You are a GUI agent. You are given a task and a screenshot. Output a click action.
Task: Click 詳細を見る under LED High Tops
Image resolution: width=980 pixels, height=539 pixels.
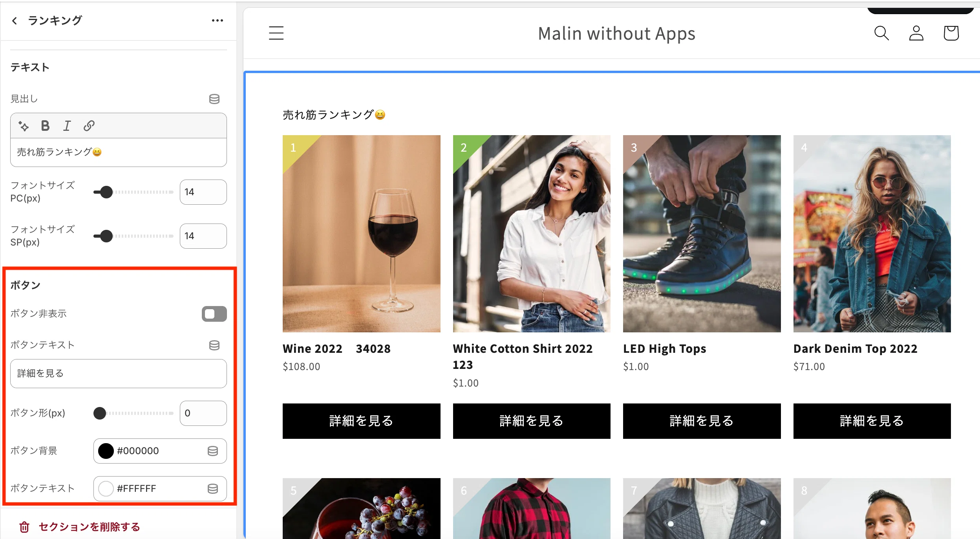(702, 421)
